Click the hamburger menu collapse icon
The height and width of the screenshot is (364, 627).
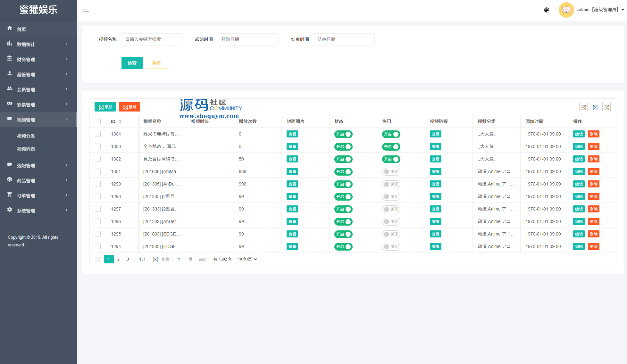tap(86, 10)
